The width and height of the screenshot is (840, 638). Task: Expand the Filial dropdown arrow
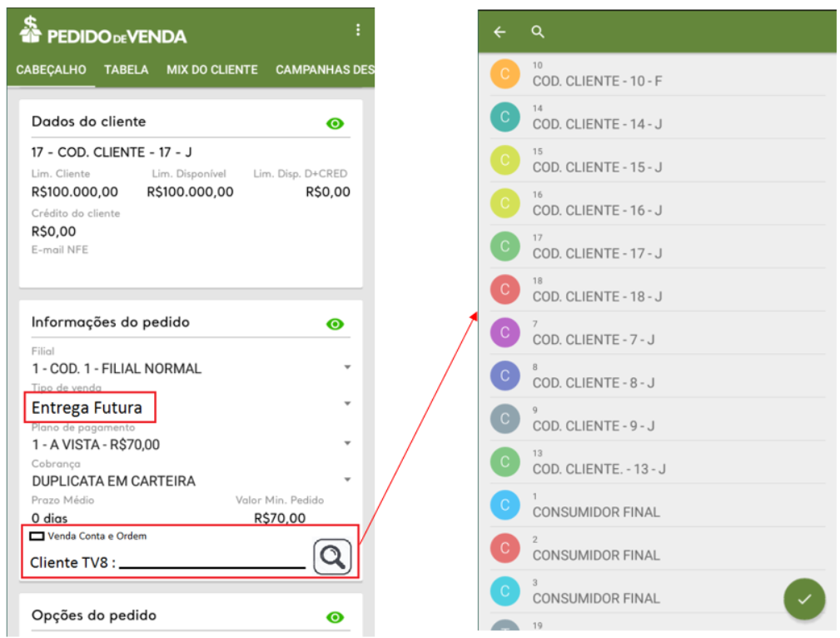tap(347, 367)
